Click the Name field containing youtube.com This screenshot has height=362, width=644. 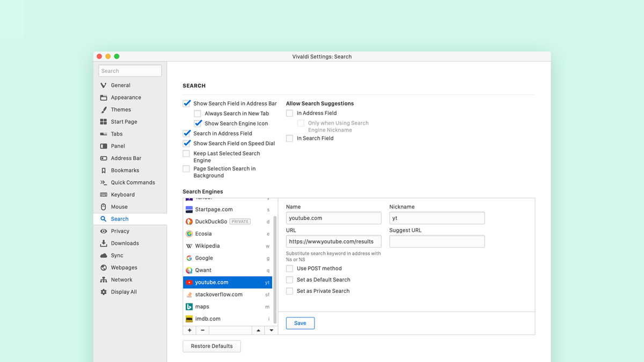point(334,218)
